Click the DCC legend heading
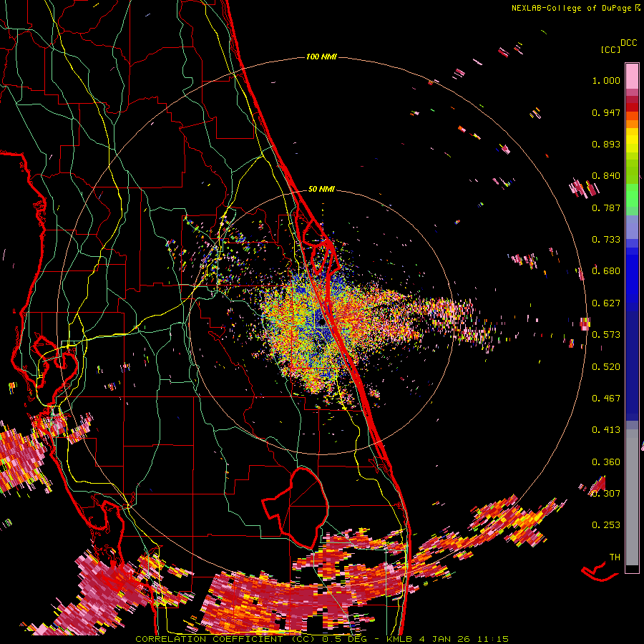 629,43
